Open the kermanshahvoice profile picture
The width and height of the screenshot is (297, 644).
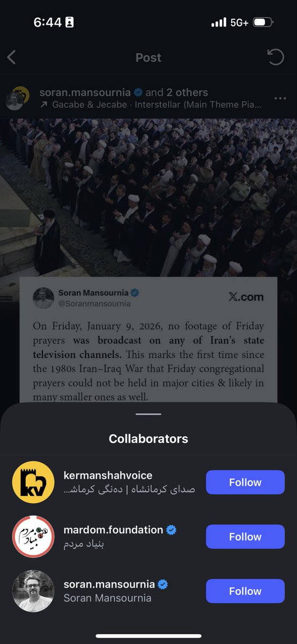tap(33, 482)
